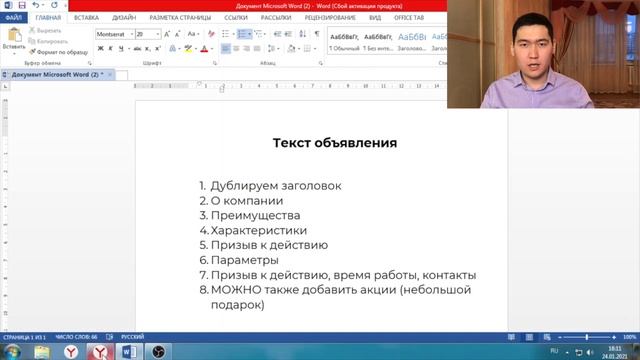Activate Format Painter (Формат по образцу)
Screen dimensions: 640x360
coord(58,52)
